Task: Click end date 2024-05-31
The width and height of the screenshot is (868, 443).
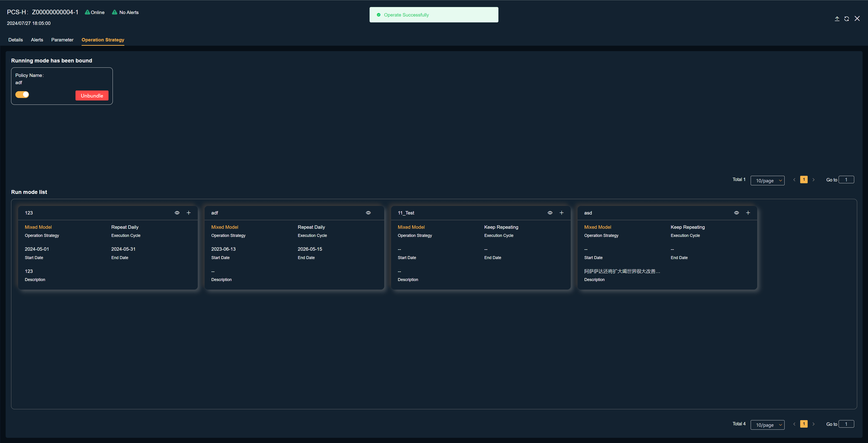Action: click(x=123, y=249)
